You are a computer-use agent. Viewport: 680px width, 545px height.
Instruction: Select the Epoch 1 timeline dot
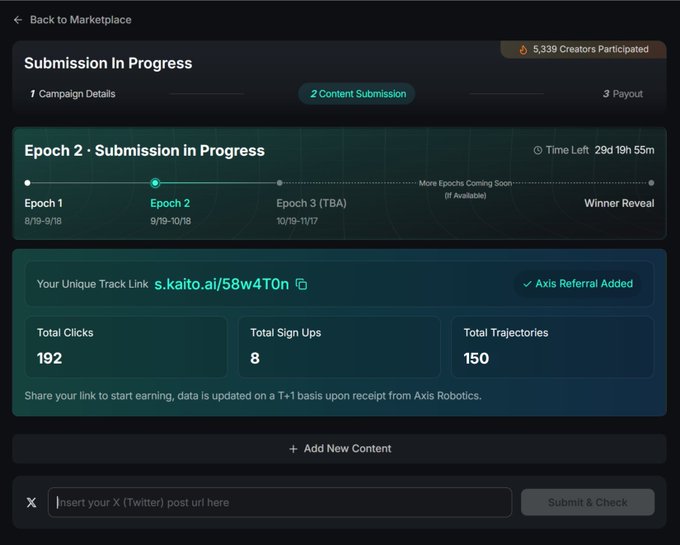click(27, 183)
